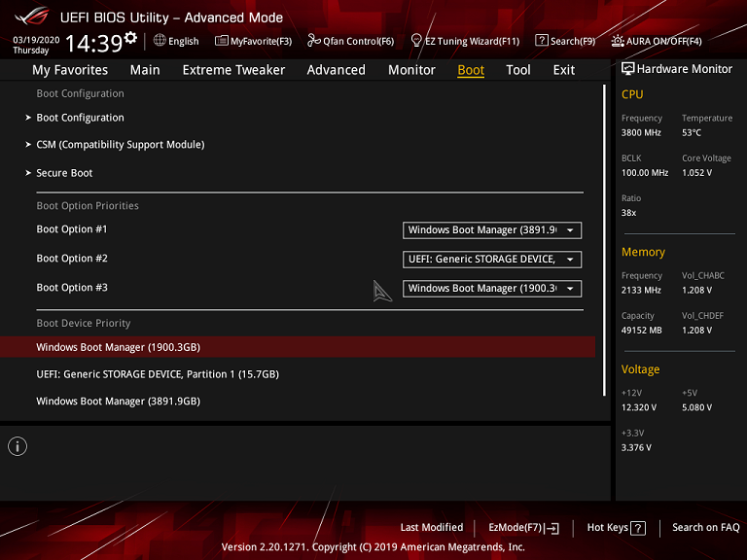Viewport: 747px width, 560px height.
Task: Open Qfan Control fan icon
Action: (313, 41)
